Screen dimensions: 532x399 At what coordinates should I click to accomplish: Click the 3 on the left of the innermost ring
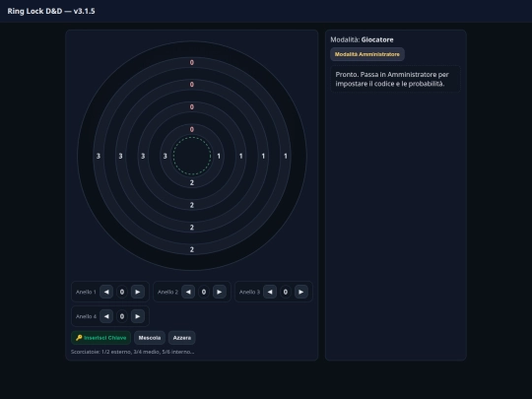[x=166, y=156]
